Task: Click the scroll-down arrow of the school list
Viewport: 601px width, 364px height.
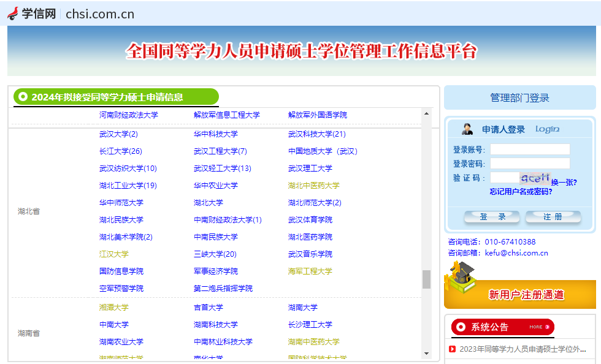Action: [426, 353]
